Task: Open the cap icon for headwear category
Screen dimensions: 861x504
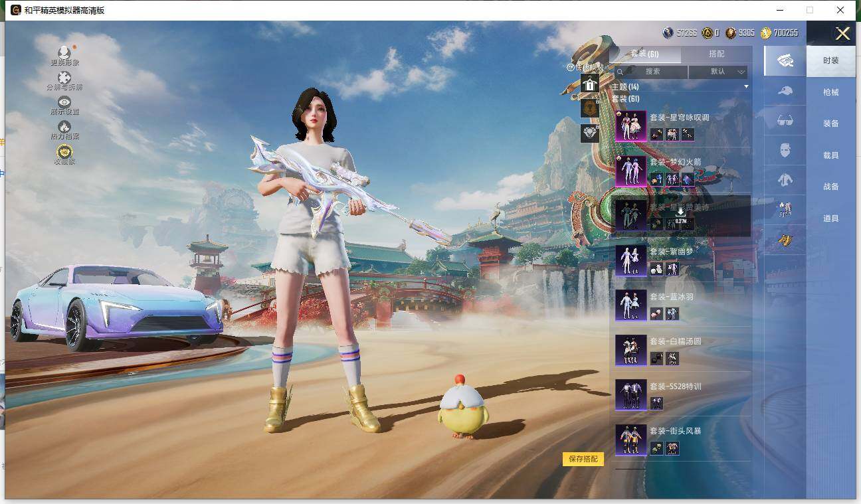Action: (784, 92)
